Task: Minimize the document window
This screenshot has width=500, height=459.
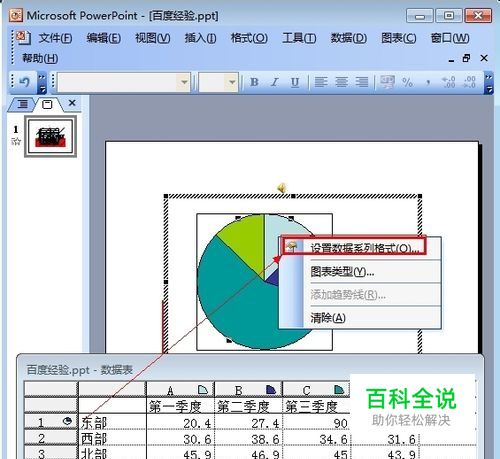Action: 451,61
